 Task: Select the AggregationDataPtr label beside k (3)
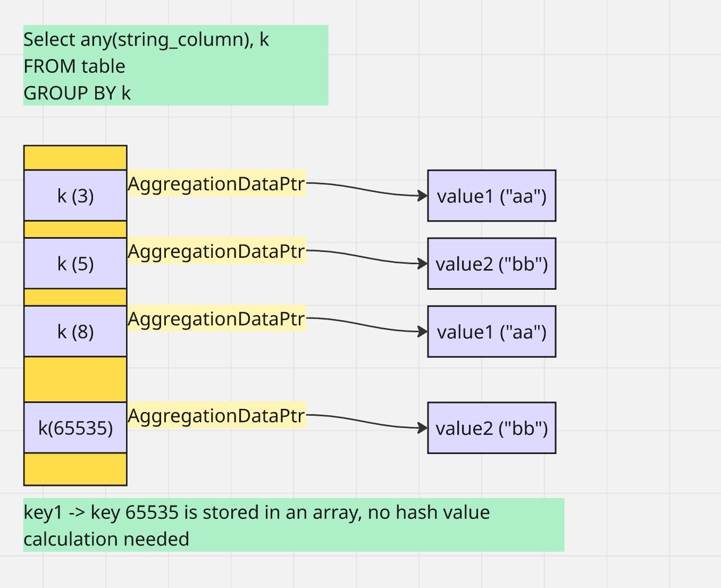tap(216, 184)
